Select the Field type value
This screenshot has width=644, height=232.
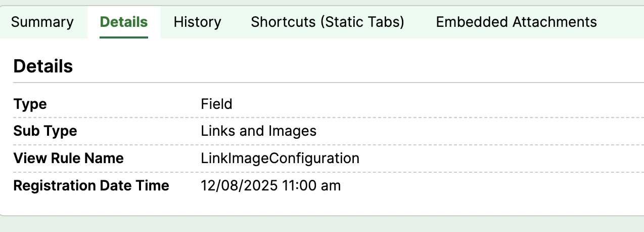tap(216, 104)
